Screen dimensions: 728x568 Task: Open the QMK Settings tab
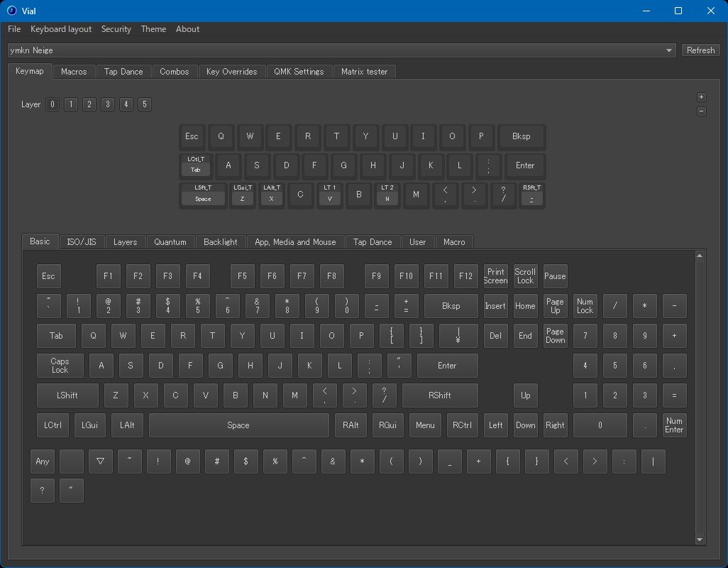[x=299, y=72]
